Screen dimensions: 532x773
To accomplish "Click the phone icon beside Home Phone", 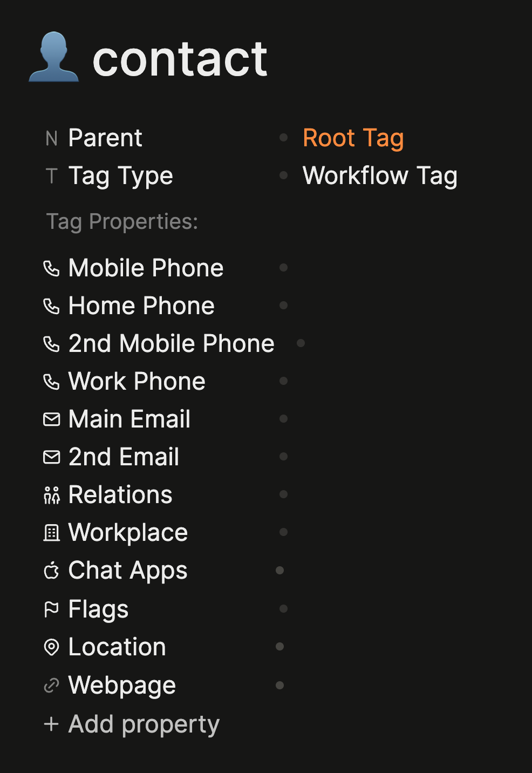I will (51, 306).
